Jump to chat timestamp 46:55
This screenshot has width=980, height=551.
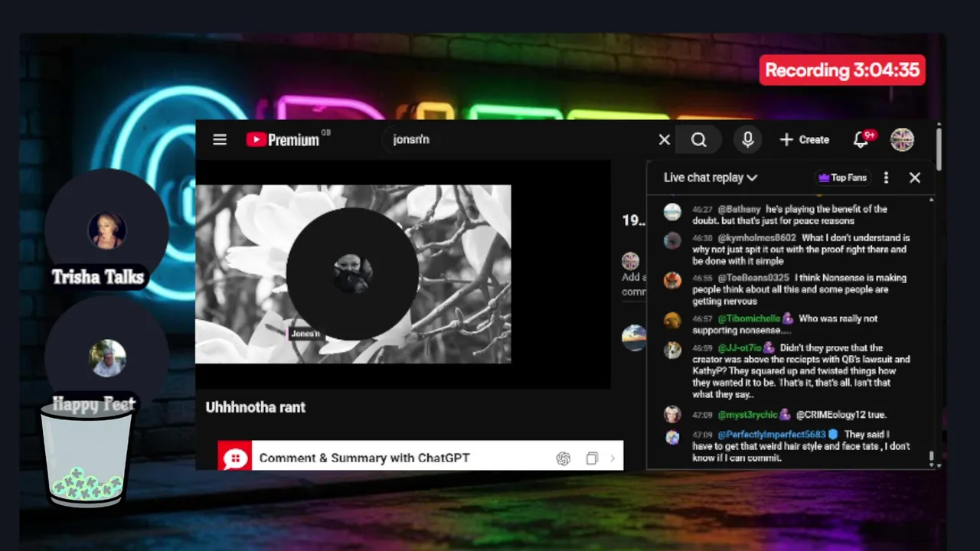(x=703, y=278)
